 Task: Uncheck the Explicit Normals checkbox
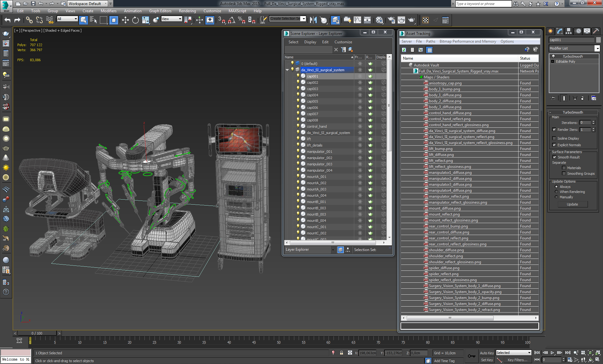[x=554, y=145]
